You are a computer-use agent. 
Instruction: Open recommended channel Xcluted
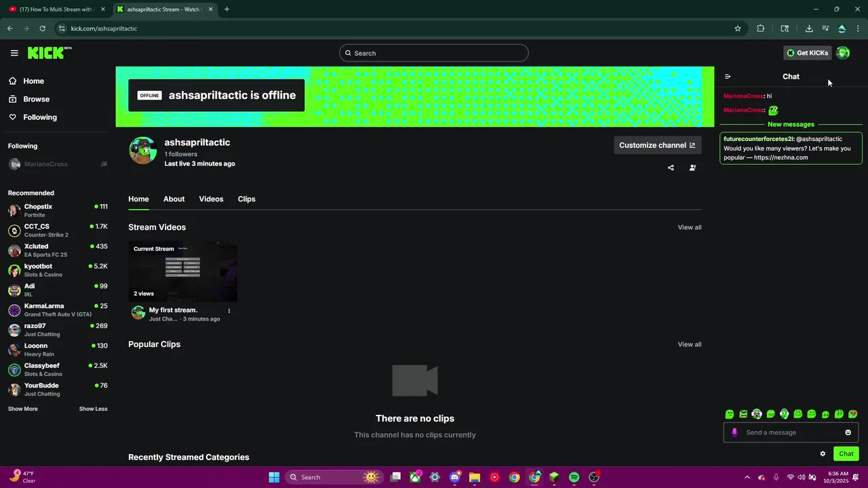pyautogui.click(x=58, y=250)
